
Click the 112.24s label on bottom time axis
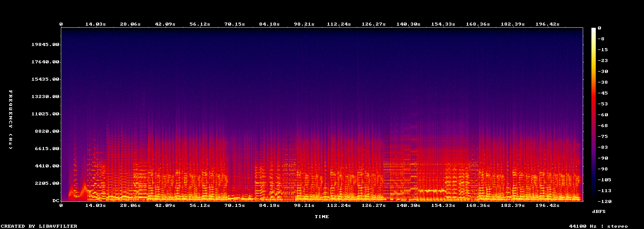[339, 206]
